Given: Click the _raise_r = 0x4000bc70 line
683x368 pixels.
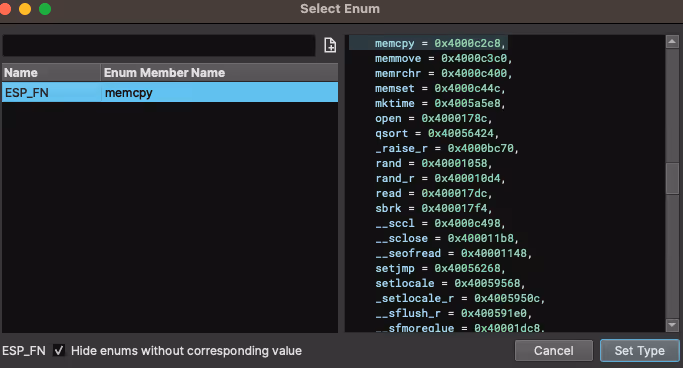Looking at the screenshot, I should [x=447, y=149].
